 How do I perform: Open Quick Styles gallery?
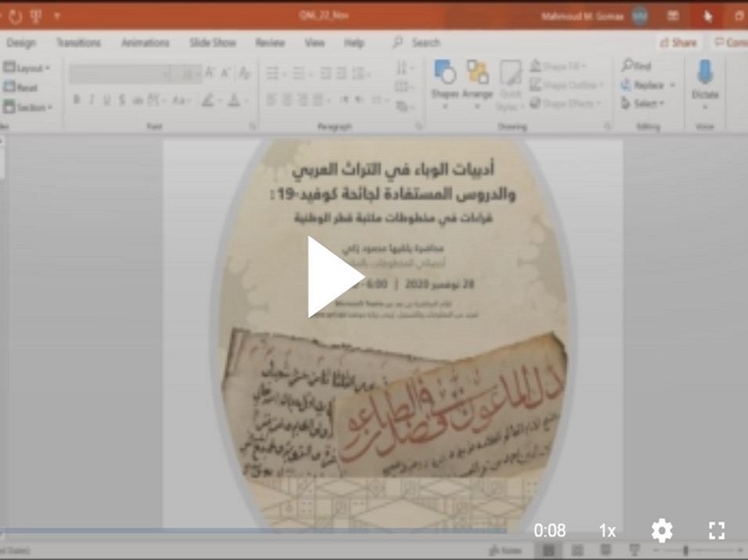point(510,86)
